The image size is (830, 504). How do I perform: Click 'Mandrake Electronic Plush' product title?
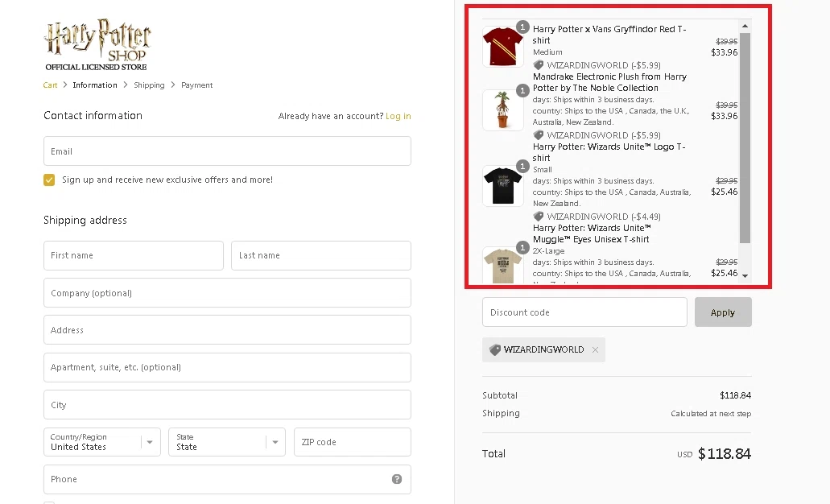click(x=609, y=82)
